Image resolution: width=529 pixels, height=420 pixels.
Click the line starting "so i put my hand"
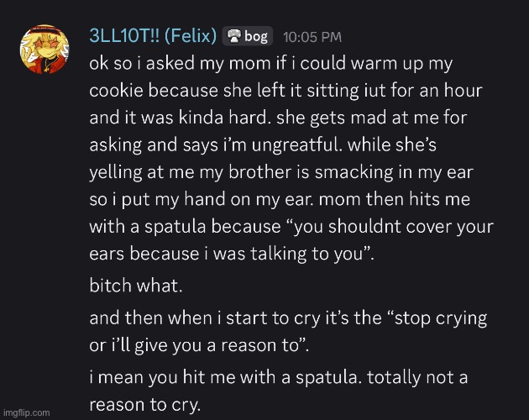[280, 200]
